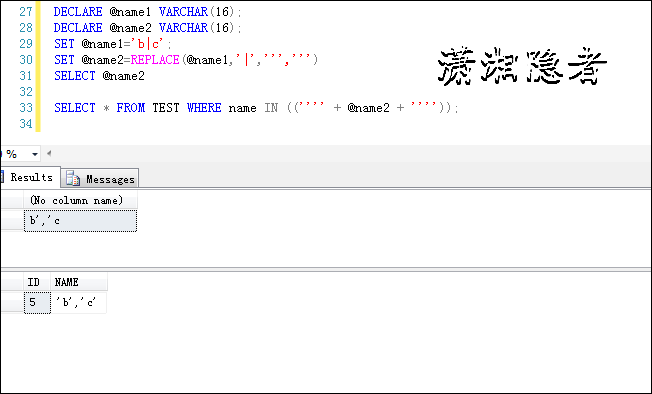Switch to the Results tab

click(x=30, y=177)
